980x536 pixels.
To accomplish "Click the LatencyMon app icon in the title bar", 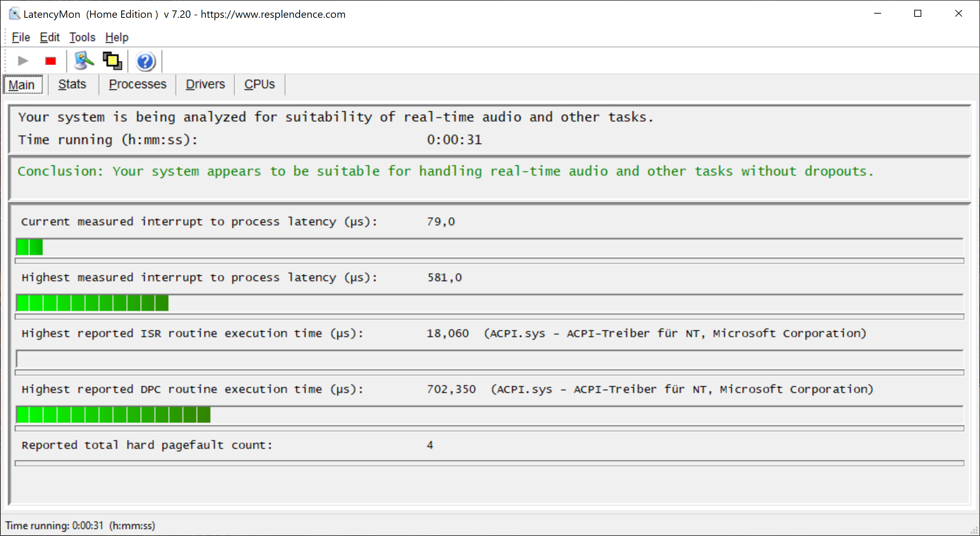I will click(x=14, y=14).
